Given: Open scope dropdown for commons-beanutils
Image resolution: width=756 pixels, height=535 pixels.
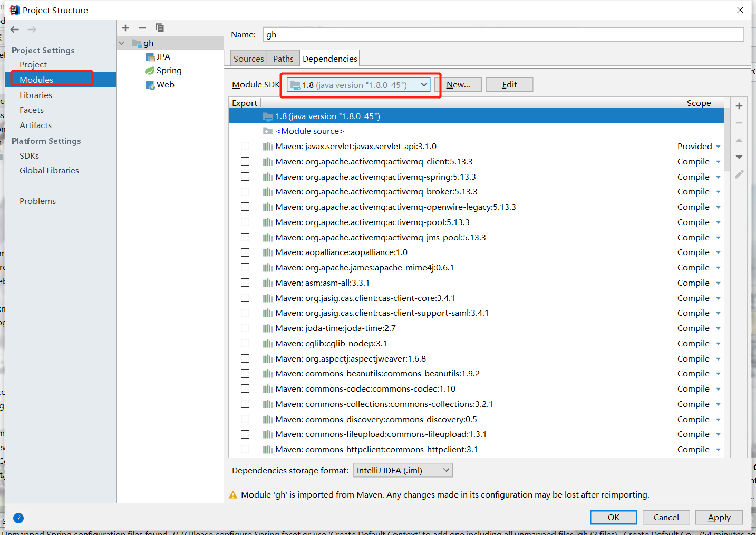Looking at the screenshot, I should click(x=718, y=374).
